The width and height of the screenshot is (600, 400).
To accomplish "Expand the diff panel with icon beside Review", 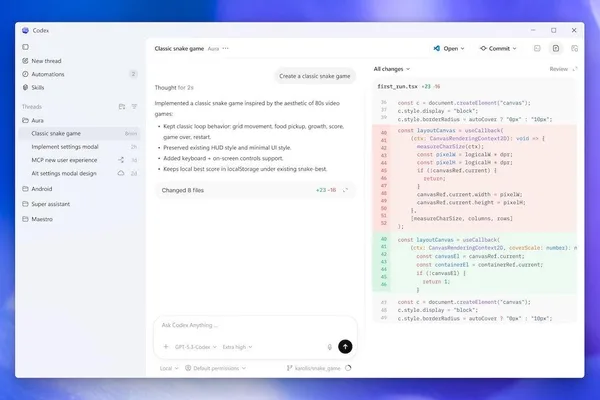I will tap(574, 69).
